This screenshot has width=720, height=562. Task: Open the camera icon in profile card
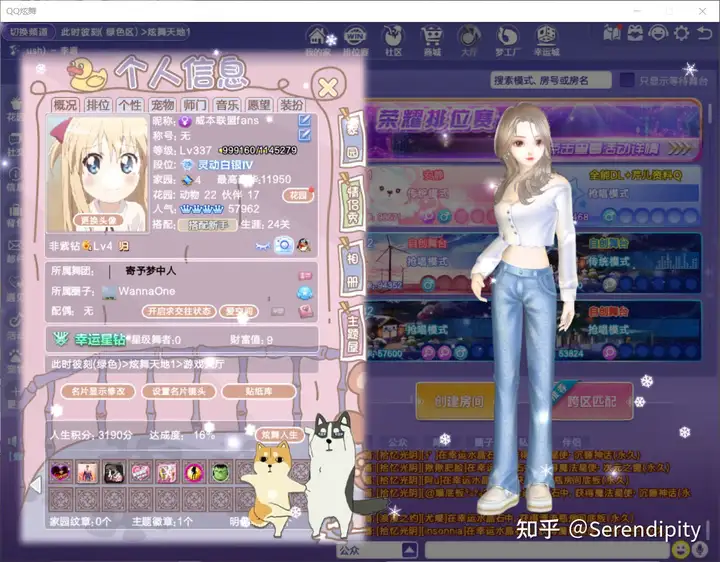point(284,246)
